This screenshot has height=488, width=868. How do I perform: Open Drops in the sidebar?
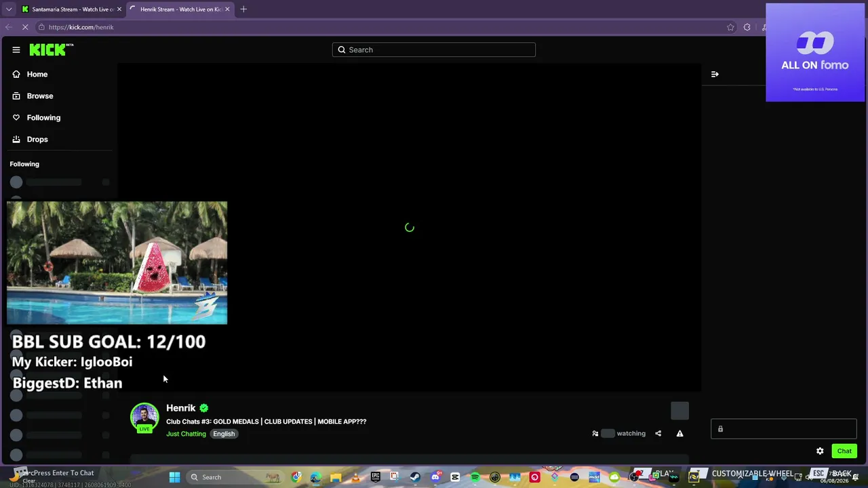[37, 139]
